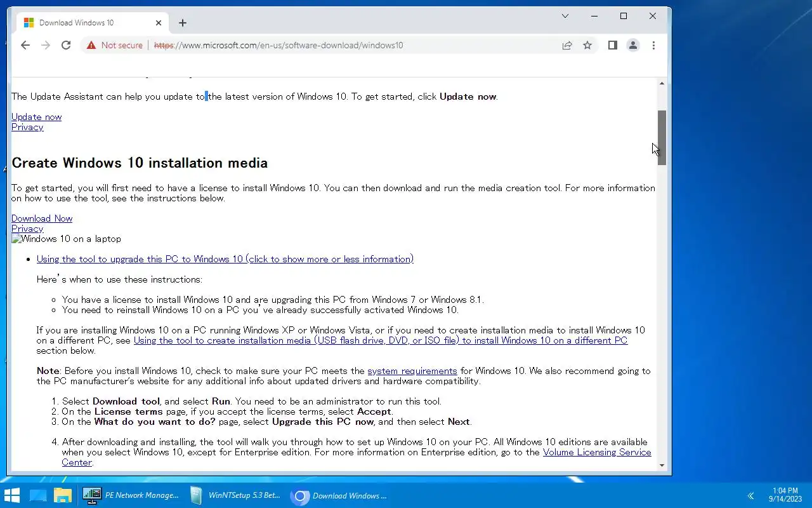This screenshot has height=508, width=812.
Task: Go back to the previous page
Action: click(x=25, y=45)
